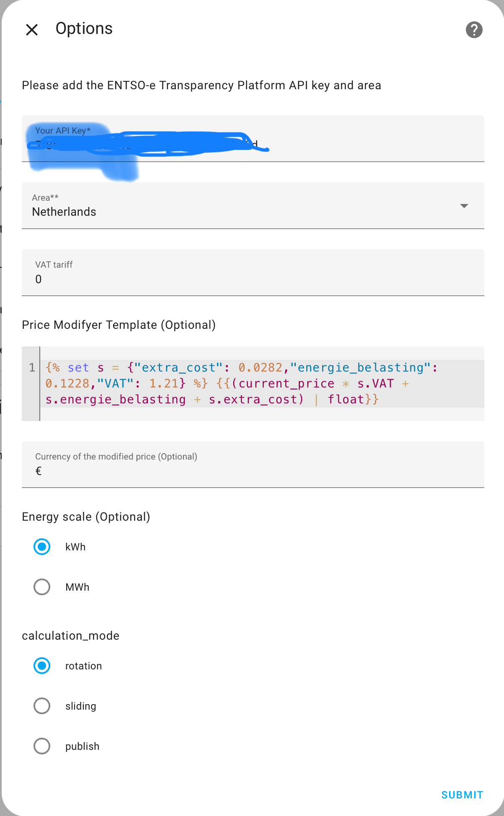504x816 pixels.
Task: Open the Area dropdown showing Netherlands
Action: 253,206
